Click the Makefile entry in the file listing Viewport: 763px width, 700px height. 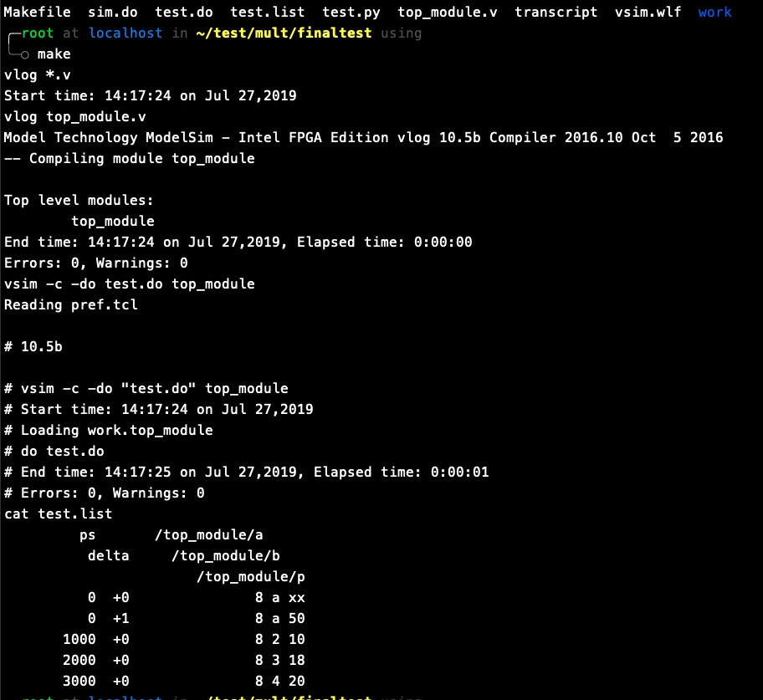[37, 13]
